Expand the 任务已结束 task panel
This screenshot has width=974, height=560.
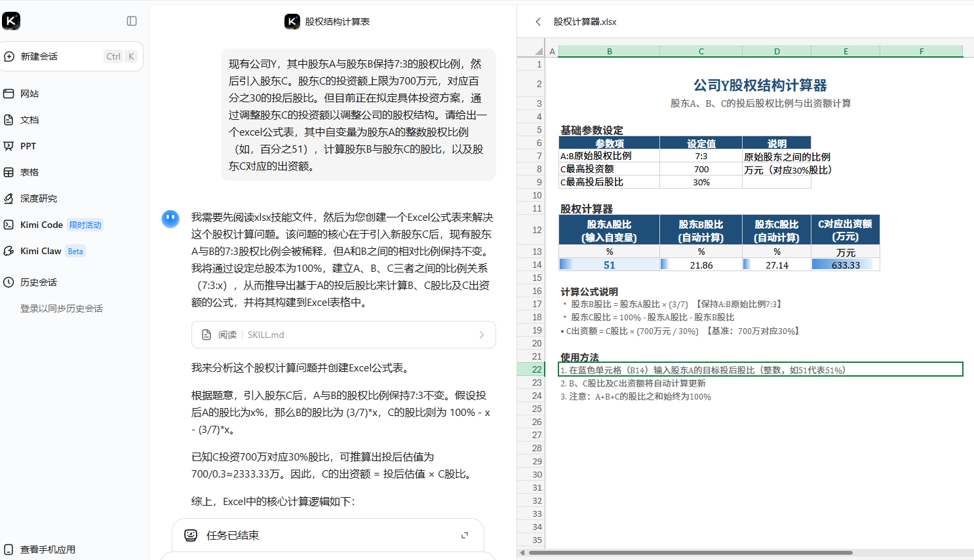[x=465, y=535]
